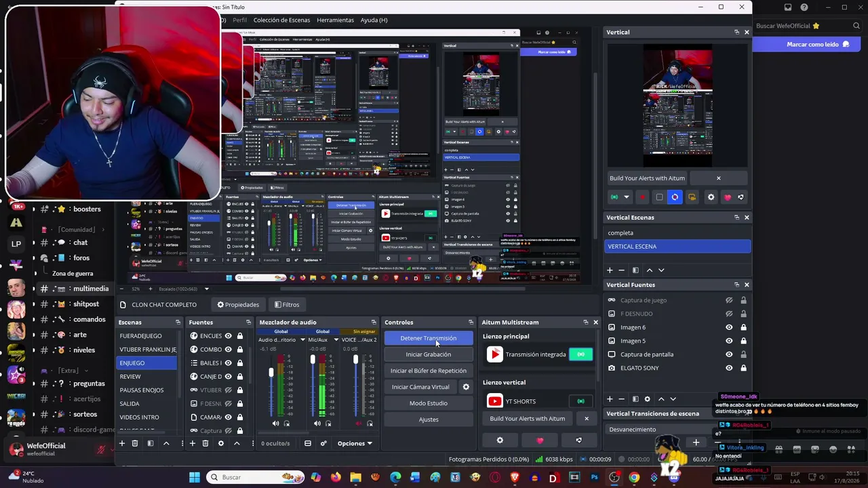This screenshot has height=488, width=868.
Task: Expand Extra category in Discord
Action: 64,371
